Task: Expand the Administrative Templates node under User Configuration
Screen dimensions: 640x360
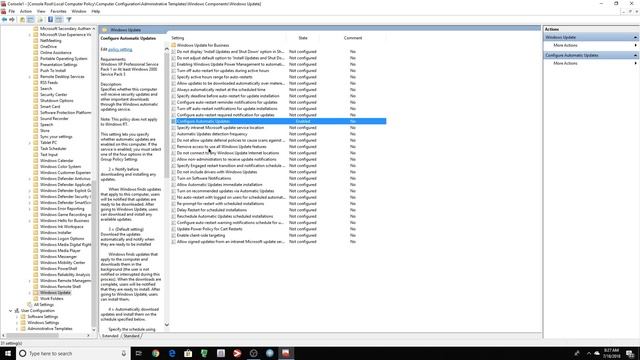Action: click(17, 329)
